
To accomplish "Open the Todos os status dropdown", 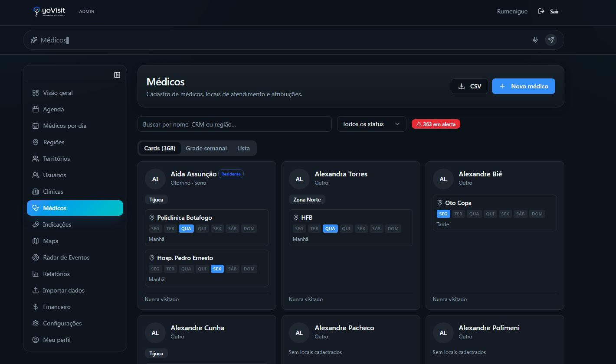I will click(372, 124).
